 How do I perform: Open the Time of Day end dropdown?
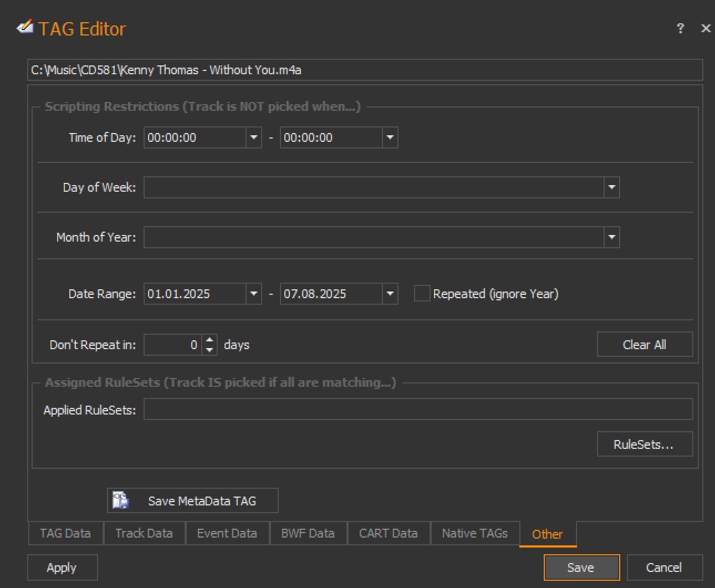(x=390, y=137)
